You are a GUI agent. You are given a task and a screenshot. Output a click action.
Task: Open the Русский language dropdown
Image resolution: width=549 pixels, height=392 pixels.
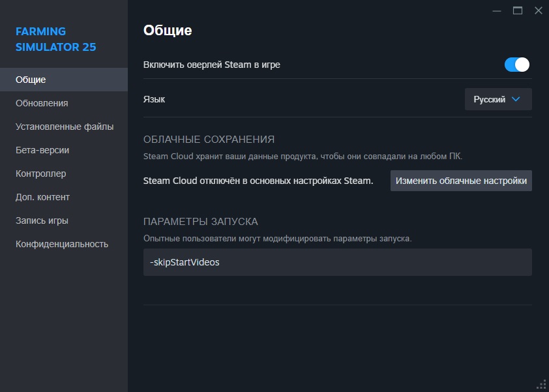coord(498,99)
